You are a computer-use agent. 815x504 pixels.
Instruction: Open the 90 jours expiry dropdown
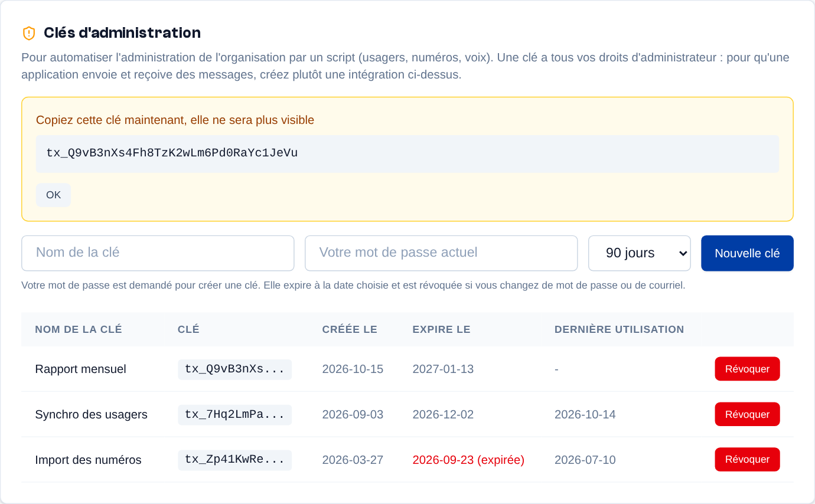pyautogui.click(x=640, y=253)
